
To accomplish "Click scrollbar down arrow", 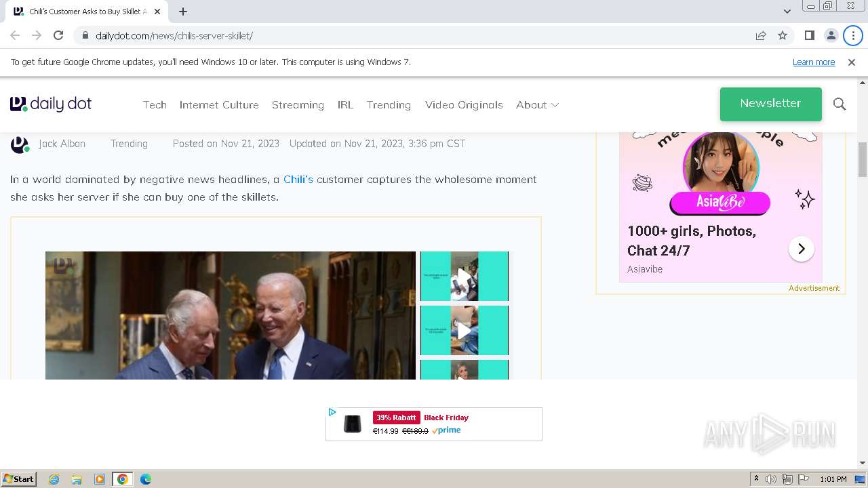I will point(863,463).
